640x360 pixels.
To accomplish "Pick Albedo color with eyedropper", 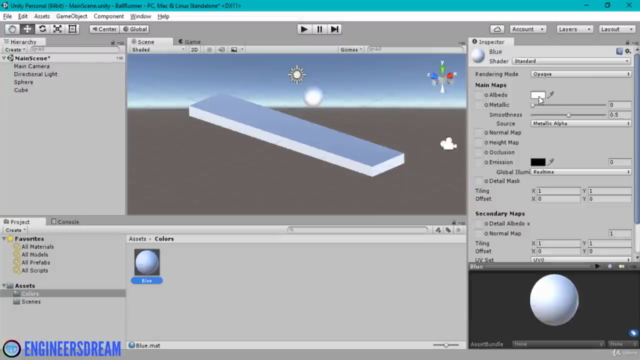I will (x=551, y=95).
